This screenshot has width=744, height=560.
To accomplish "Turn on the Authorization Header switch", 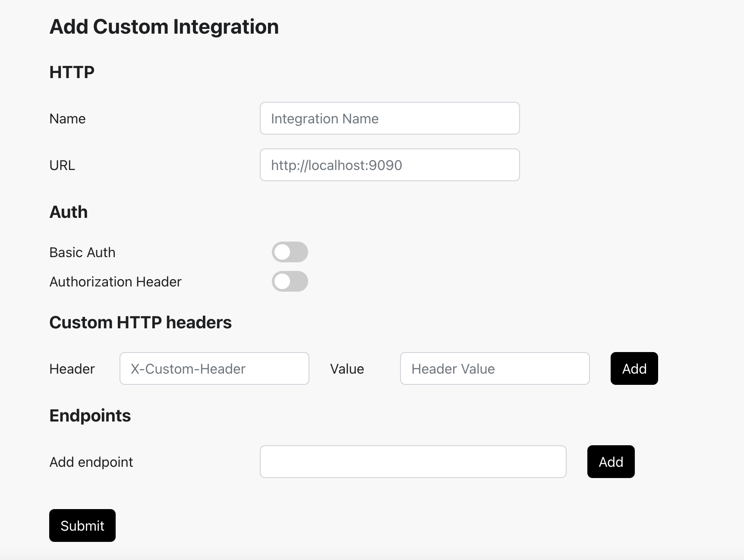I will (x=290, y=281).
